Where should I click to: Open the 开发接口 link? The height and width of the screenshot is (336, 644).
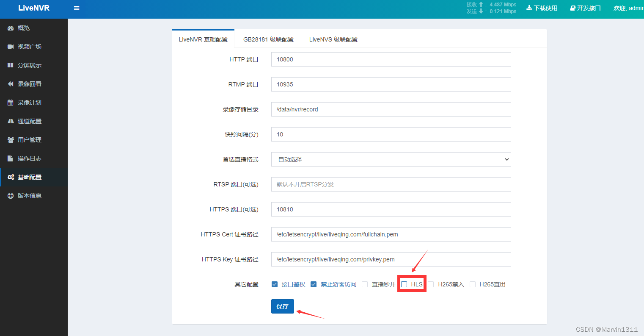[x=586, y=8]
